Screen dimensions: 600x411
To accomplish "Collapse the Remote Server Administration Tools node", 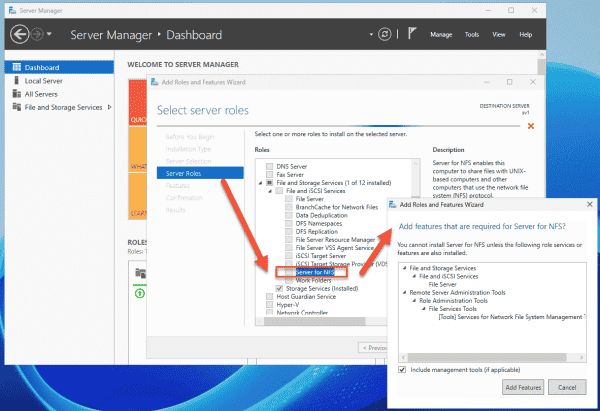I will coord(404,292).
